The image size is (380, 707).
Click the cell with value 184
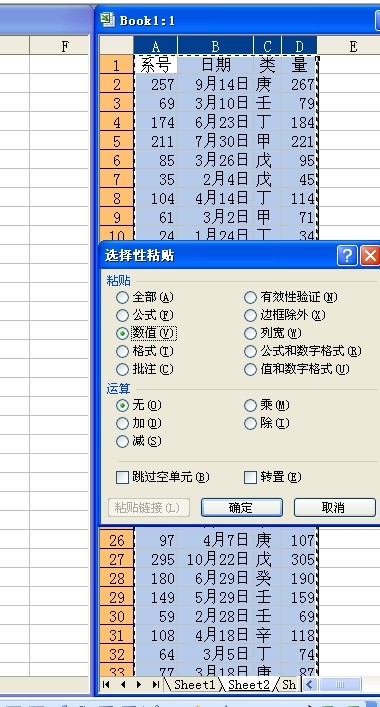(299, 122)
